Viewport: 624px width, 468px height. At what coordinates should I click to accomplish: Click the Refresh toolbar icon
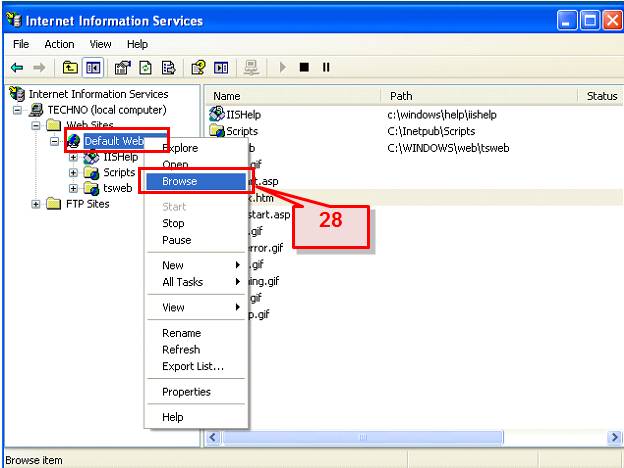(145, 67)
